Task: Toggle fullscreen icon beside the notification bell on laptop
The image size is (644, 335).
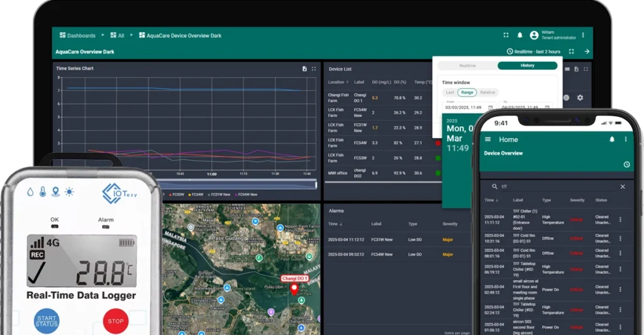Action: click(x=506, y=35)
